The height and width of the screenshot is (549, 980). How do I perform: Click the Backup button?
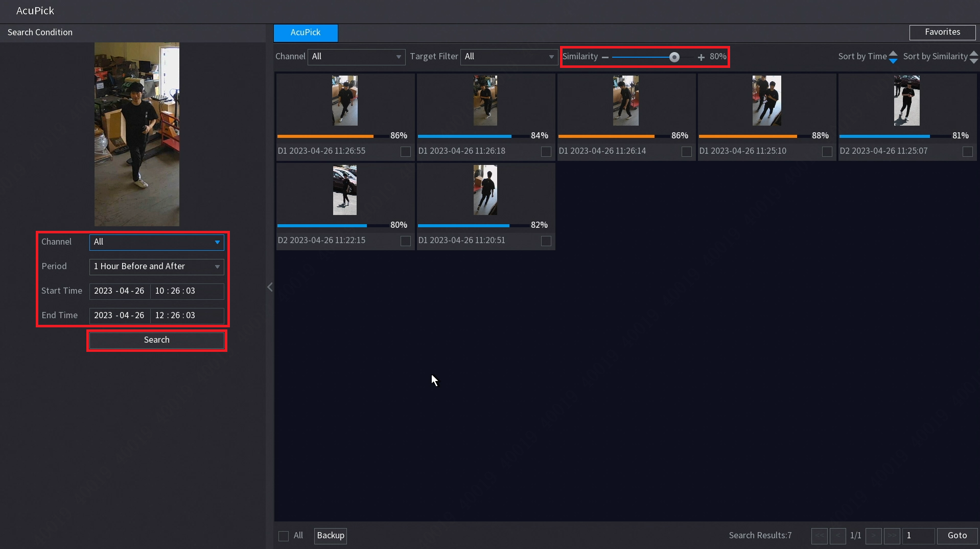point(330,536)
